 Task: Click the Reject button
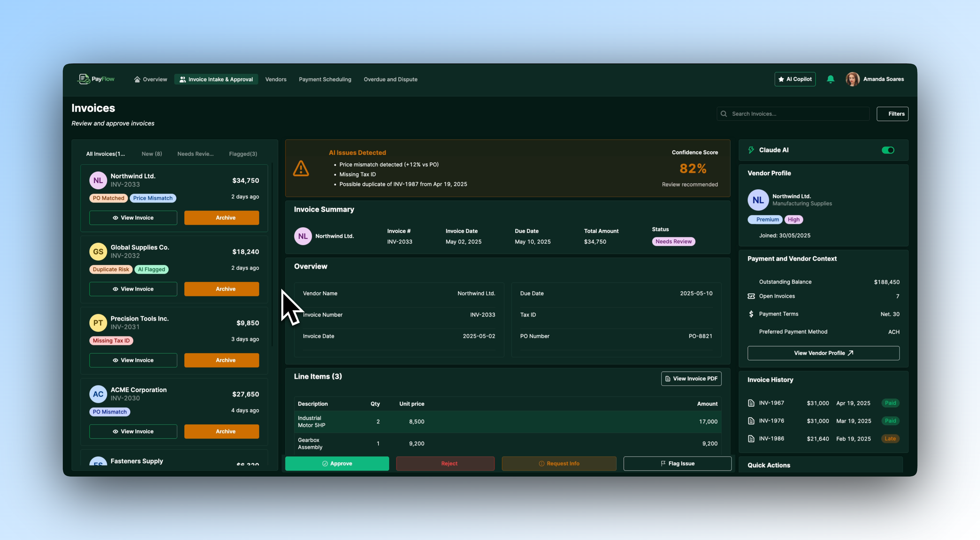pos(445,464)
